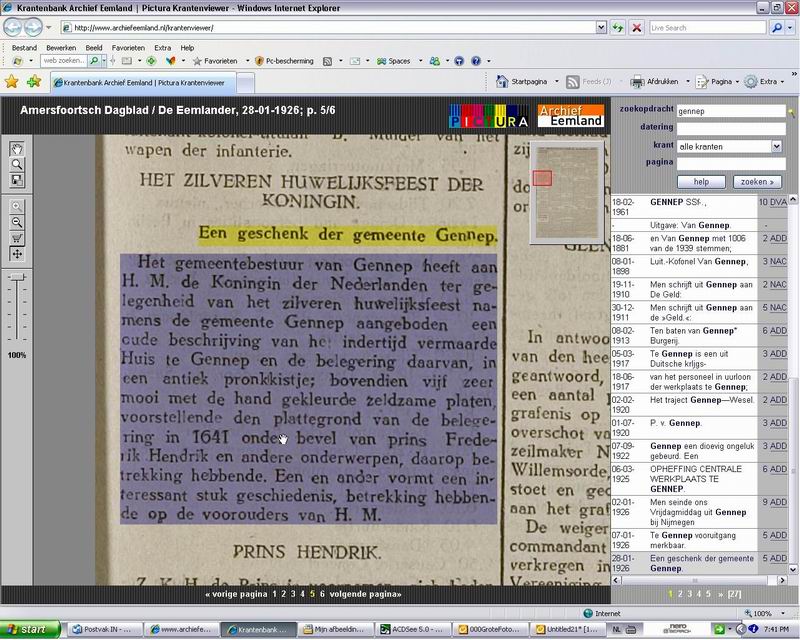Open result 'OPHEFFING CENTRALE WERKPLAATS TE GENNEP'

[696, 479]
